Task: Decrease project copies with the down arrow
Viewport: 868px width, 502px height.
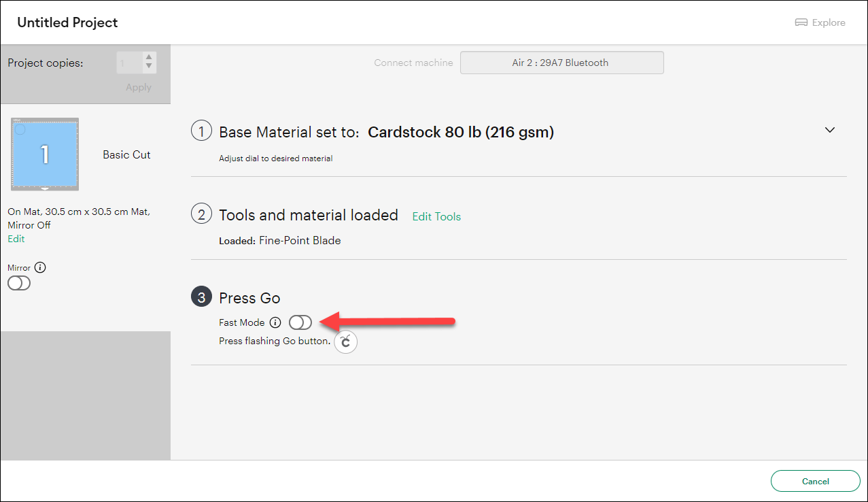Action: 147,67
